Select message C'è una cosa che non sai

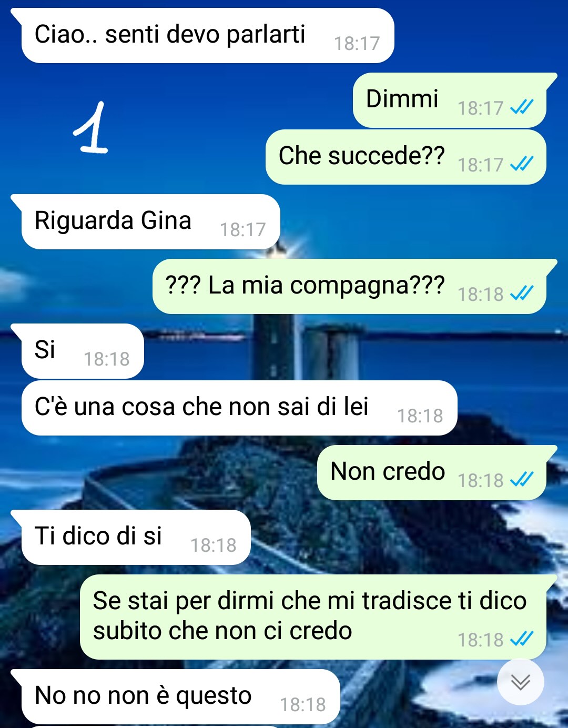click(x=239, y=408)
